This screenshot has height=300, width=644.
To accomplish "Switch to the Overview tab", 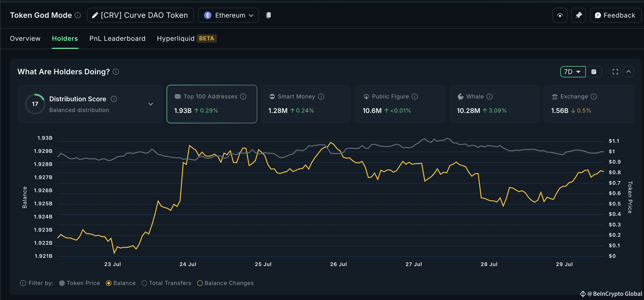I will [25, 38].
